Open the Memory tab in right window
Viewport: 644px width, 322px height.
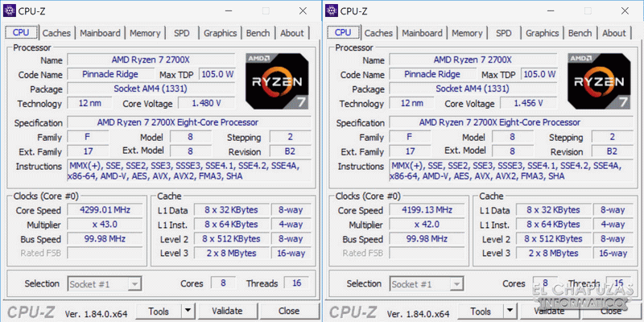467,33
